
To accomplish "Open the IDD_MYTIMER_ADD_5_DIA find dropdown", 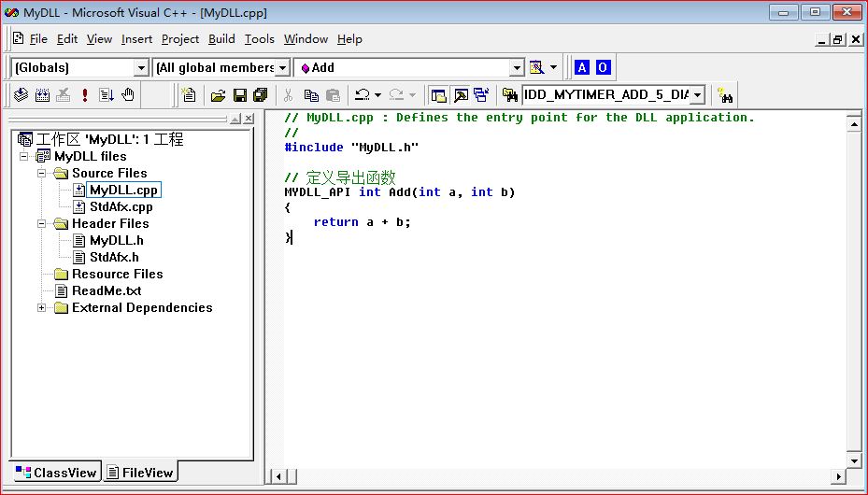I will (698, 95).
